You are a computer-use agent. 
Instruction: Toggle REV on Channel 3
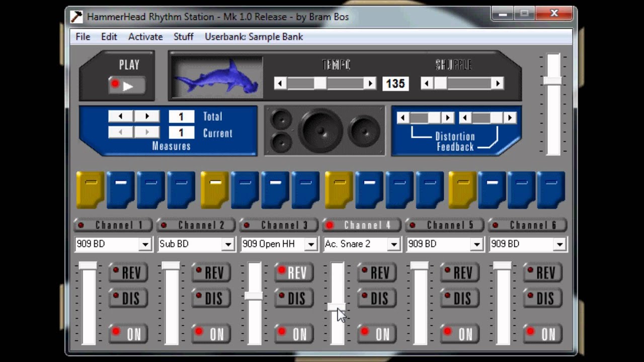[294, 273]
